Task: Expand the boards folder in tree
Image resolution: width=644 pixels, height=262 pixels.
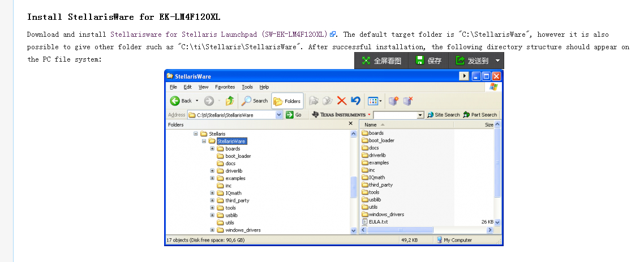Action: [x=212, y=149]
